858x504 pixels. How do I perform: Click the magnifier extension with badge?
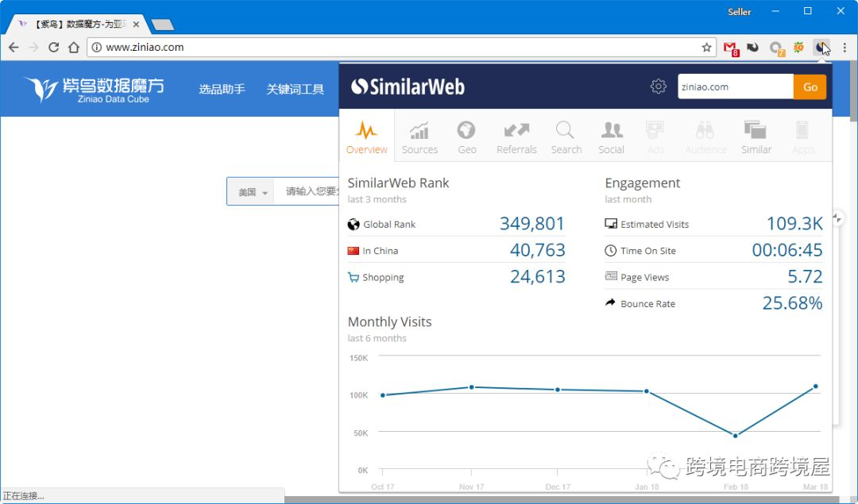776,48
